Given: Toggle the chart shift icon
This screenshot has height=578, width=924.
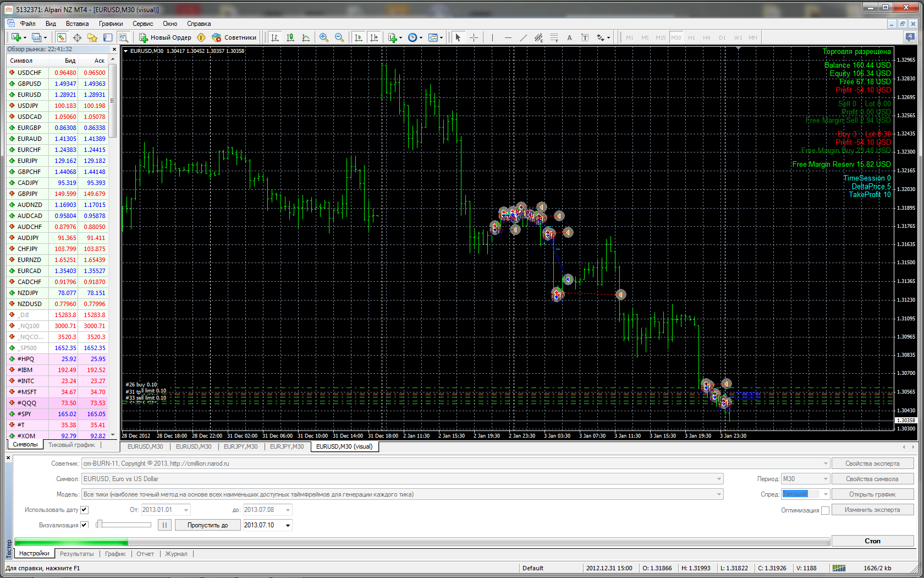Looking at the screenshot, I should [x=374, y=37].
